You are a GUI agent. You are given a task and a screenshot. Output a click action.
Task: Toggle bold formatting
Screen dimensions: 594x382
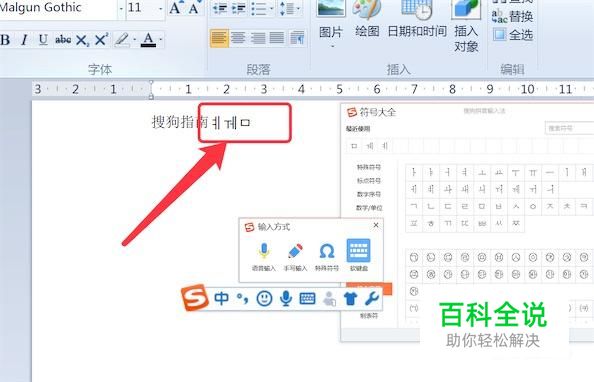tap(5, 39)
